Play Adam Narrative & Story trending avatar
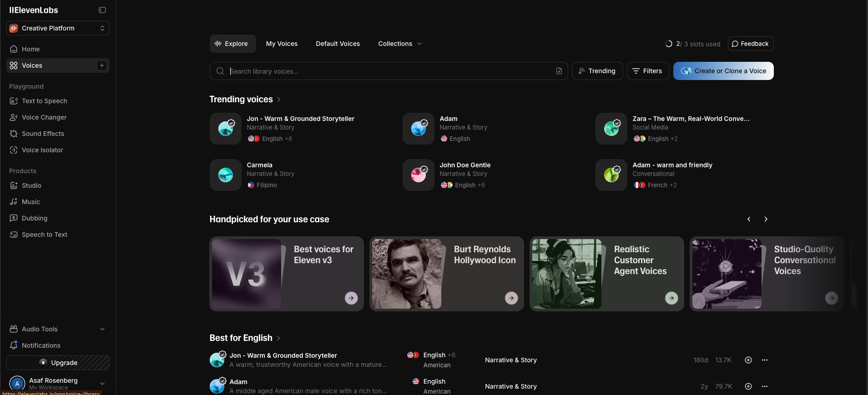 (419, 129)
